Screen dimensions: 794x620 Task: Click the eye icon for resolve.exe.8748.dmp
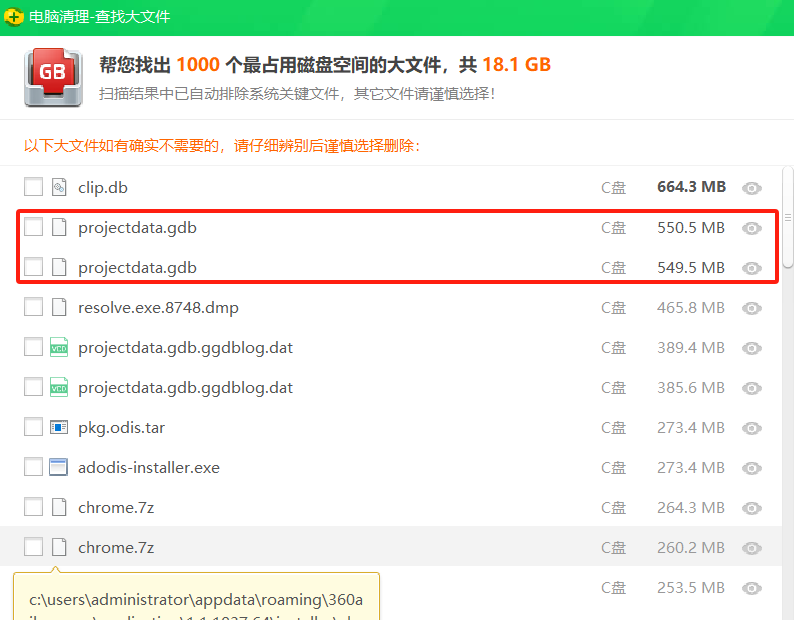(x=751, y=308)
